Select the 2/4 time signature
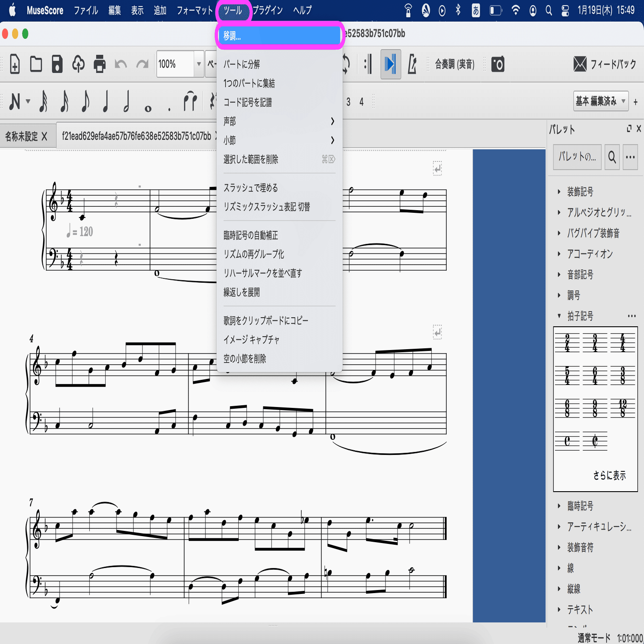This screenshot has height=644, width=644. click(x=567, y=343)
